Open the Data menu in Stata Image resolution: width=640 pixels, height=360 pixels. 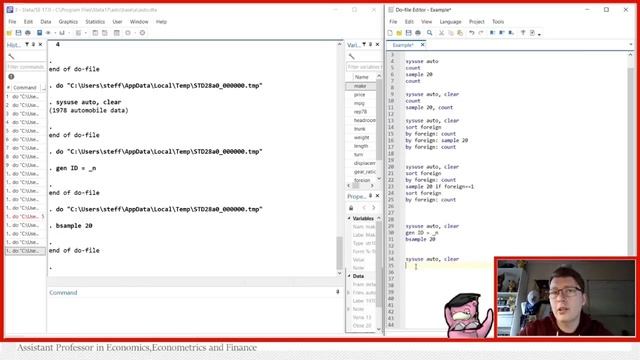[x=46, y=22]
